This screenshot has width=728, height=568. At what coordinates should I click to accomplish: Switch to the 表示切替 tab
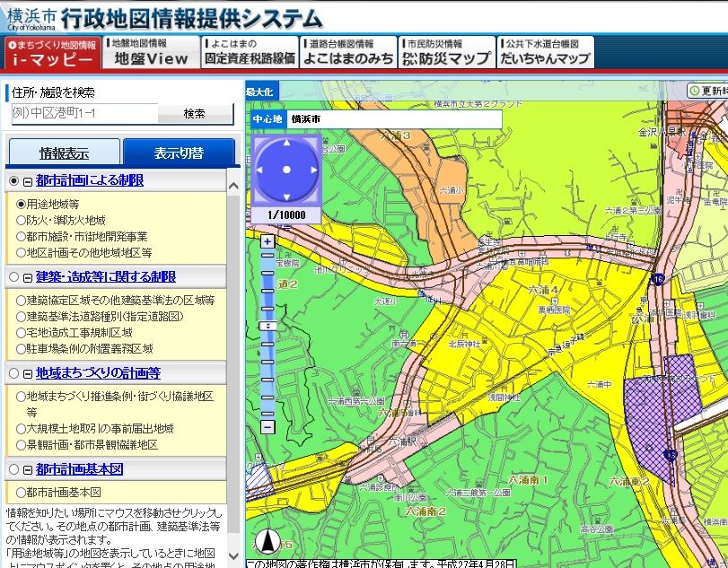pyautogui.click(x=180, y=153)
